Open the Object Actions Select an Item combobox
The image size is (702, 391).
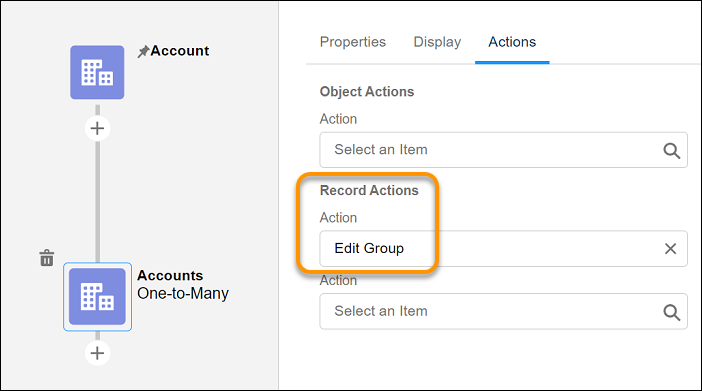pyautogui.click(x=503, y=150)
